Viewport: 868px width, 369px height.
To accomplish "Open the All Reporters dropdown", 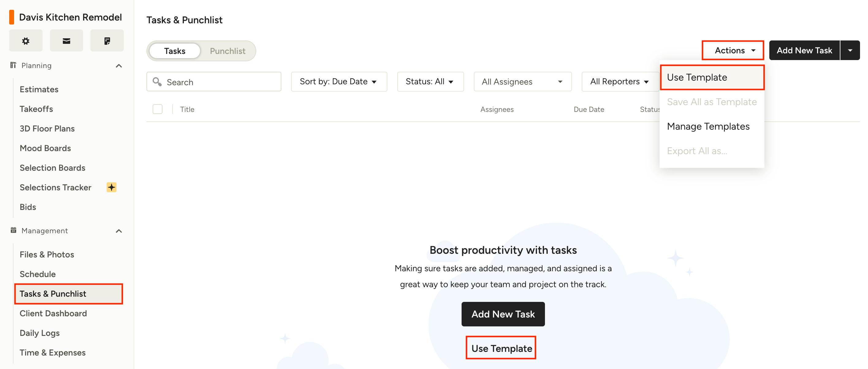I will coord(620,82).
